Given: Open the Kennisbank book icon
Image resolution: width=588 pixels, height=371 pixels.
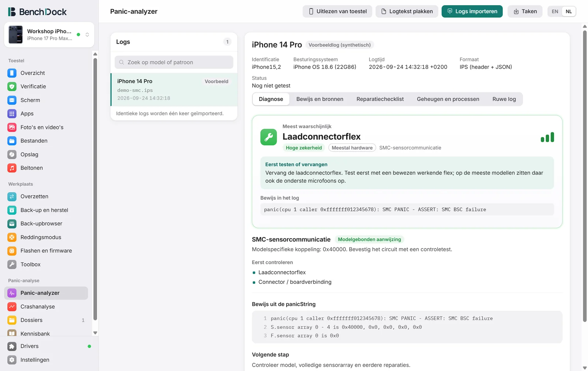Looking at the screenshot, I should click(12, 333).
